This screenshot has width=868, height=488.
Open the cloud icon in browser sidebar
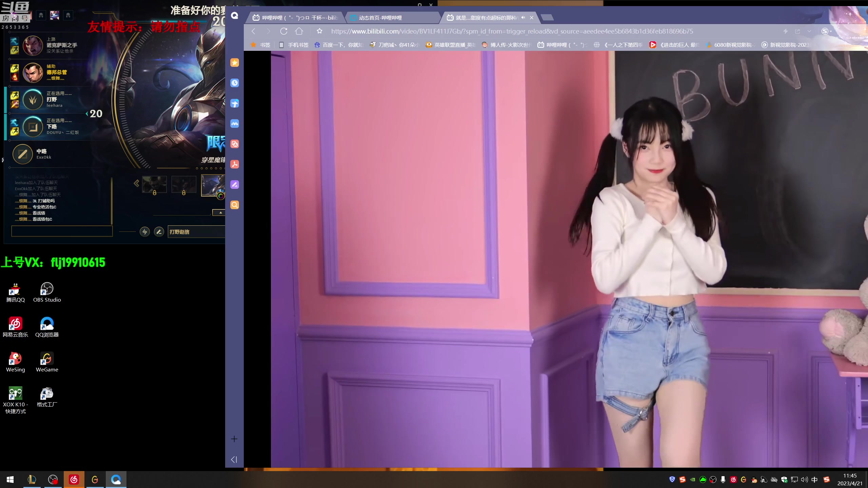[234, 124]
